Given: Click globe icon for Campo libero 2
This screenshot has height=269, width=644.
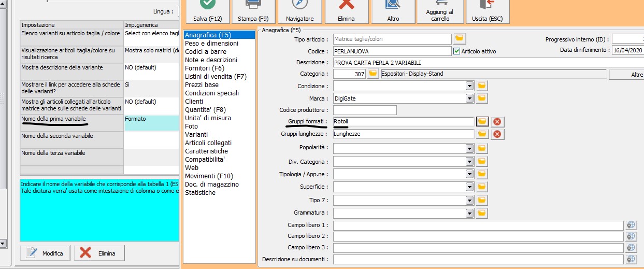Looking at the screenshot, I should [x=631, y=236].
